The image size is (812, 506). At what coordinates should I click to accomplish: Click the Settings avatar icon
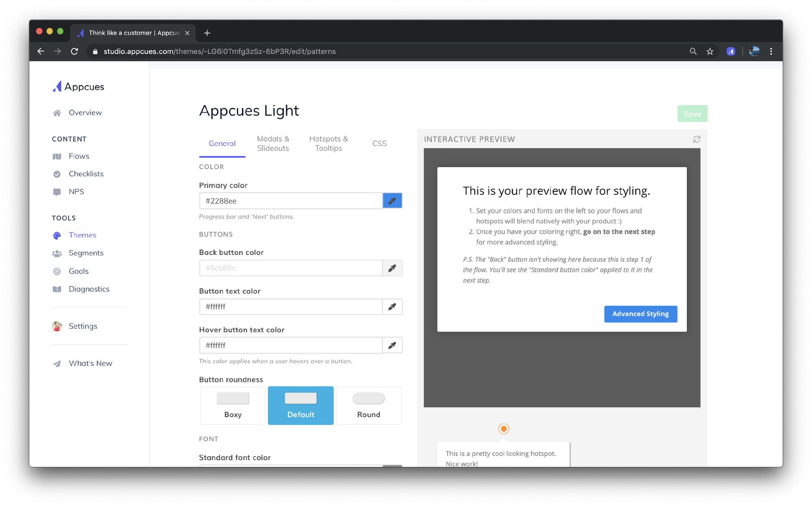click(57, 326)
